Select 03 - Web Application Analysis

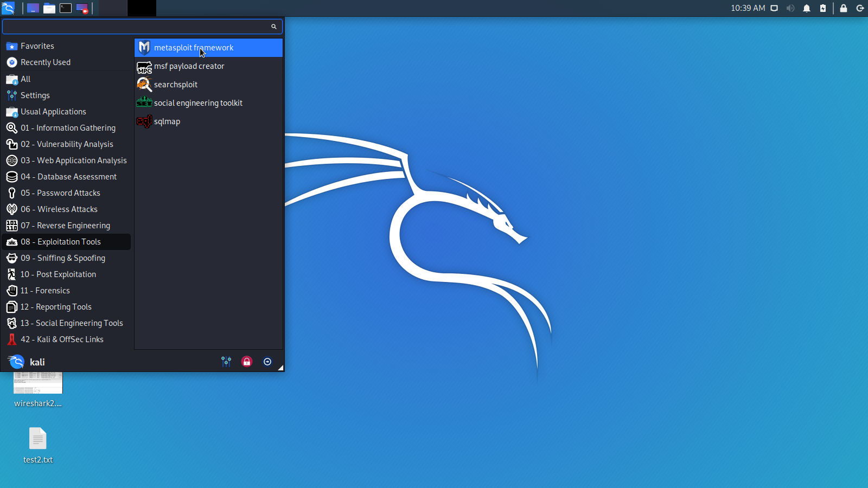click(66, 160)
